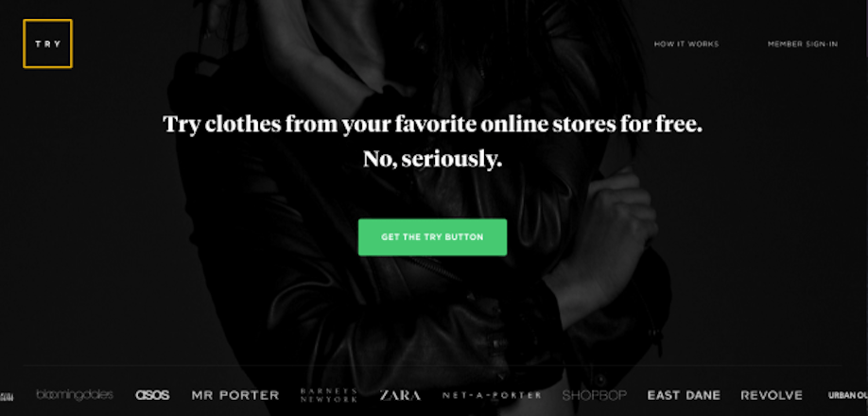This screenshot has width=868, height=416.
Task: Click the green Get The Try Button
Action: coord(432,237)
